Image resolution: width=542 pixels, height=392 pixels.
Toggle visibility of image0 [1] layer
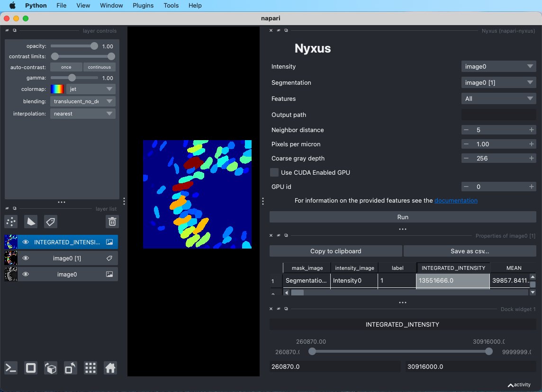26,258
